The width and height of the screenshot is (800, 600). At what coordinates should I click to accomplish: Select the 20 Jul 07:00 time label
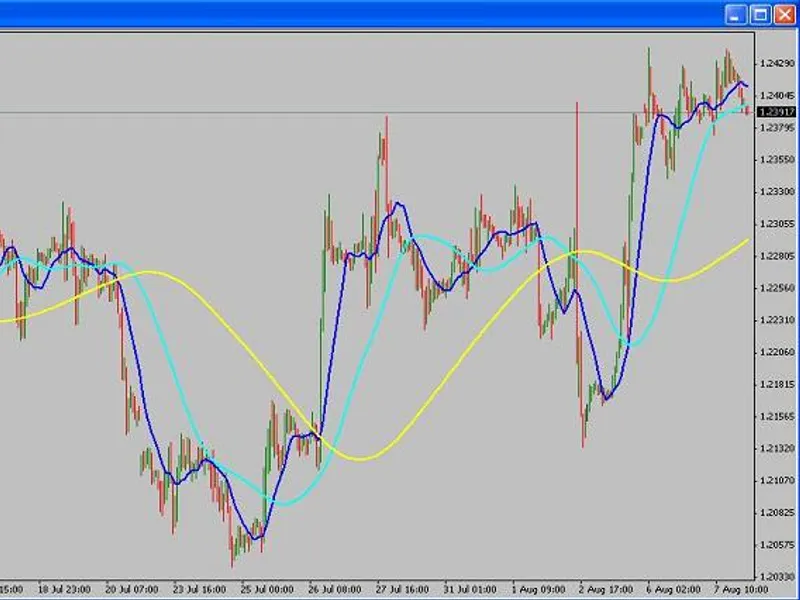click(132, 589)
